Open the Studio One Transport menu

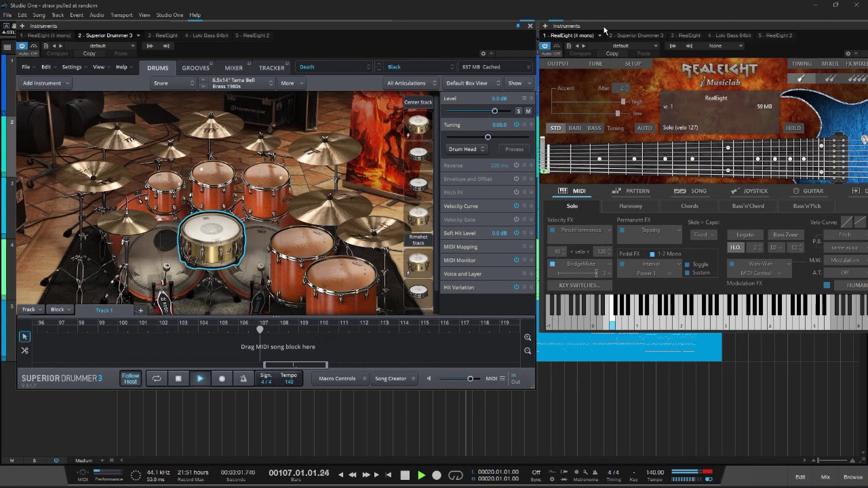[121, 15]
